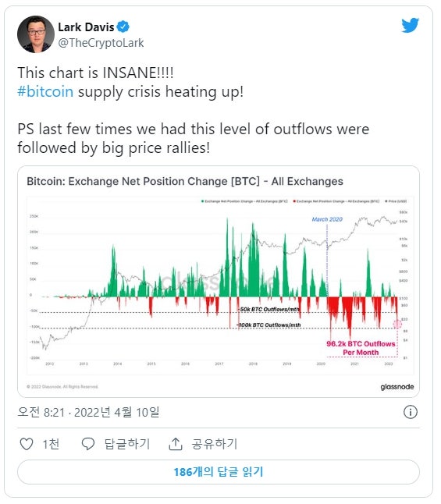Open the @TheCryptoLark handle
The height and width of the screenshot is (504, 441).
101,43
